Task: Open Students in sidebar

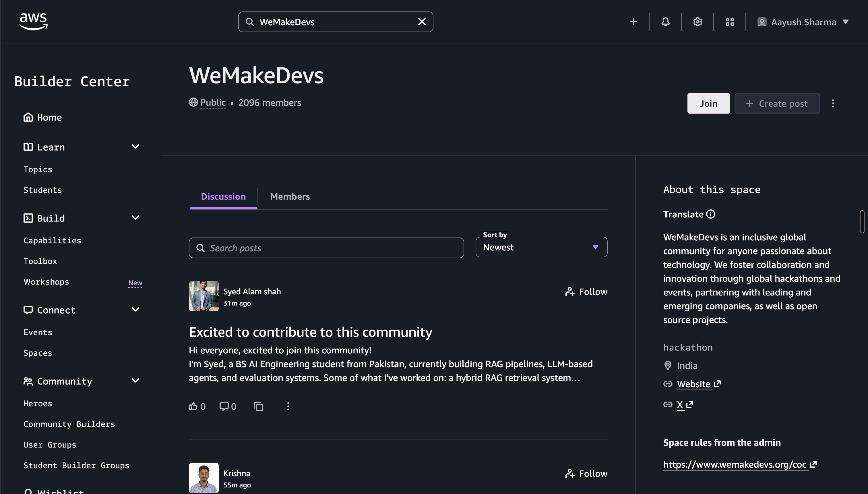Action: coord(43,190)
